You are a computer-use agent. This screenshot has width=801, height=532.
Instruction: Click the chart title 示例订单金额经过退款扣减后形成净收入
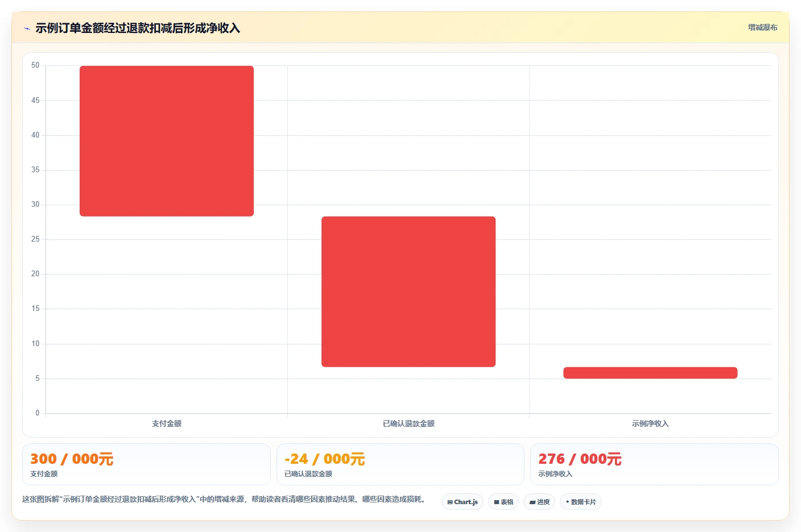coord(138,28)
